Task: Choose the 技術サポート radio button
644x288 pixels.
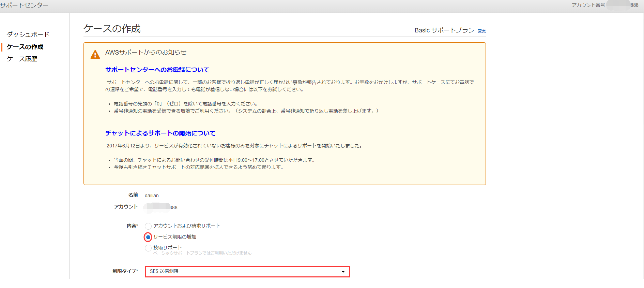Action: click(x=148, y=248)
